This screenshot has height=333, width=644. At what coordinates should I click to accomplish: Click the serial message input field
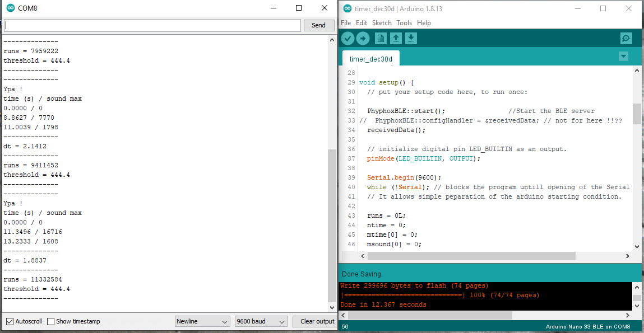pyautogui.click(x=152, y=25)
